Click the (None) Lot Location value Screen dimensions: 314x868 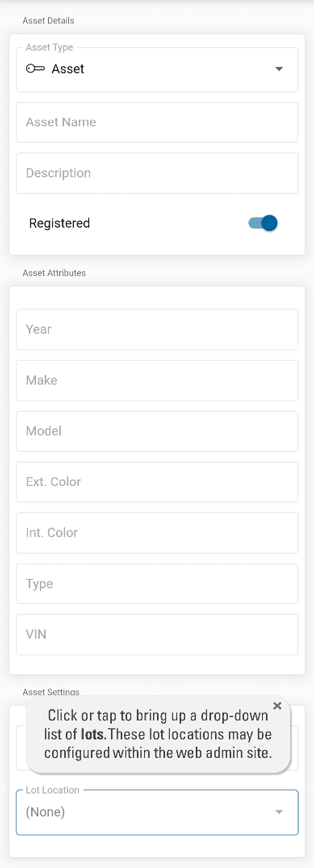45,812
